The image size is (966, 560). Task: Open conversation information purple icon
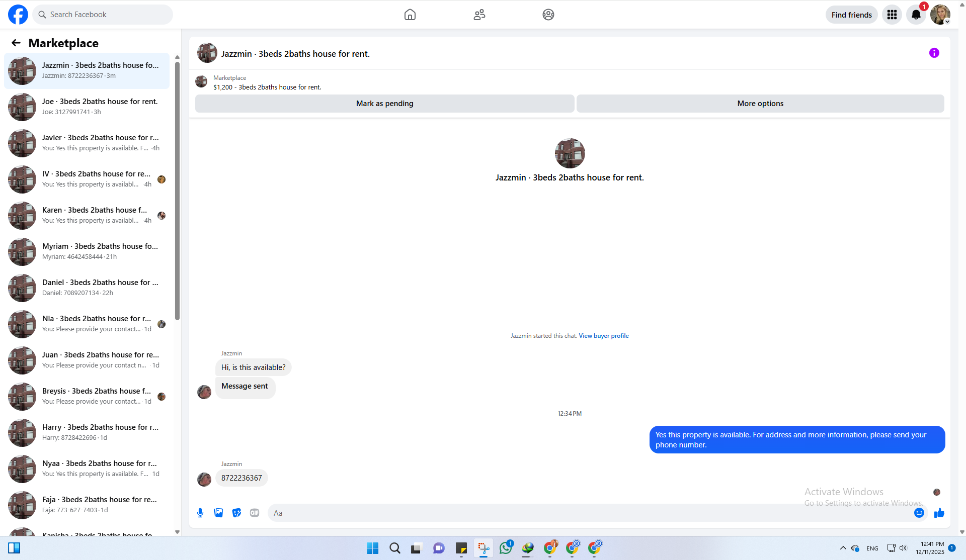click(x=934, y=53)
